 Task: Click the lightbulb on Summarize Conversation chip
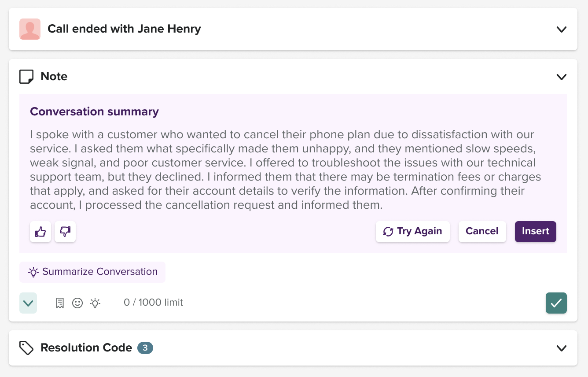[x=33, y=272]
